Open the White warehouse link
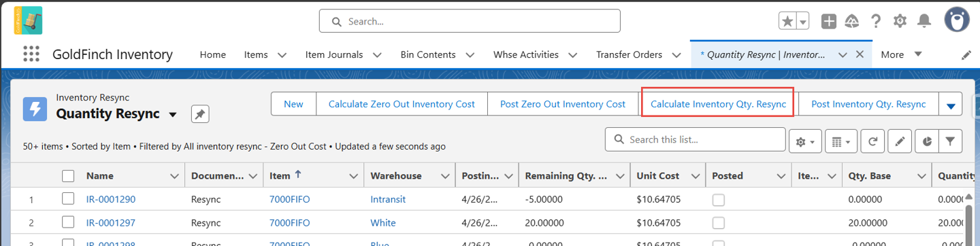 [383, 223]
